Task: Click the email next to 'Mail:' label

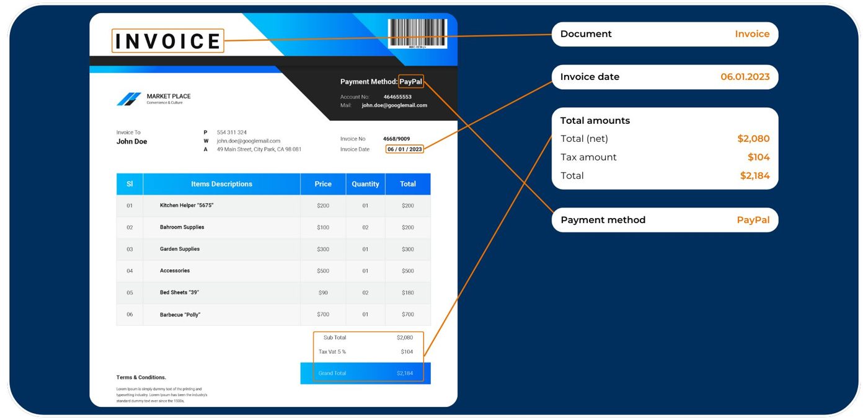Action: pyautogui.click(x=394, y=105)
